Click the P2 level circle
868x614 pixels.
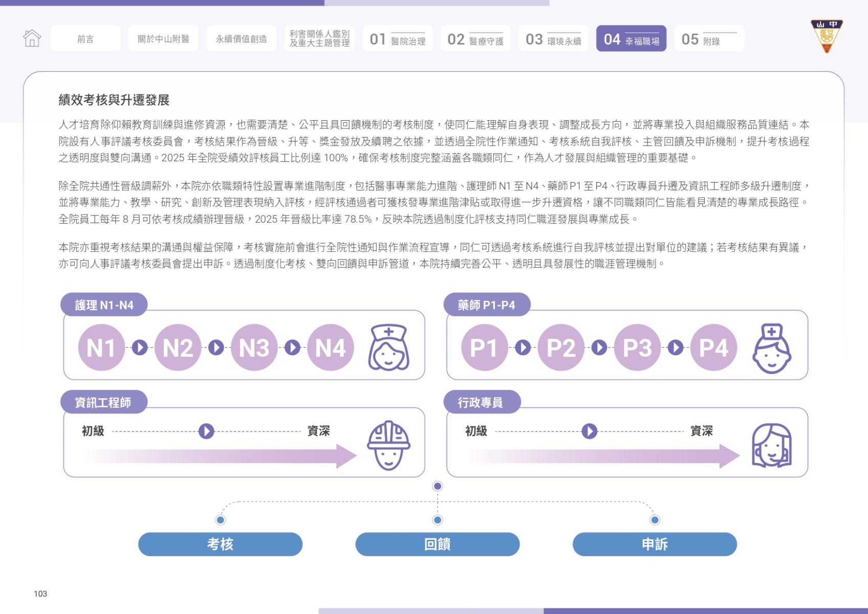tap(560, 347)
